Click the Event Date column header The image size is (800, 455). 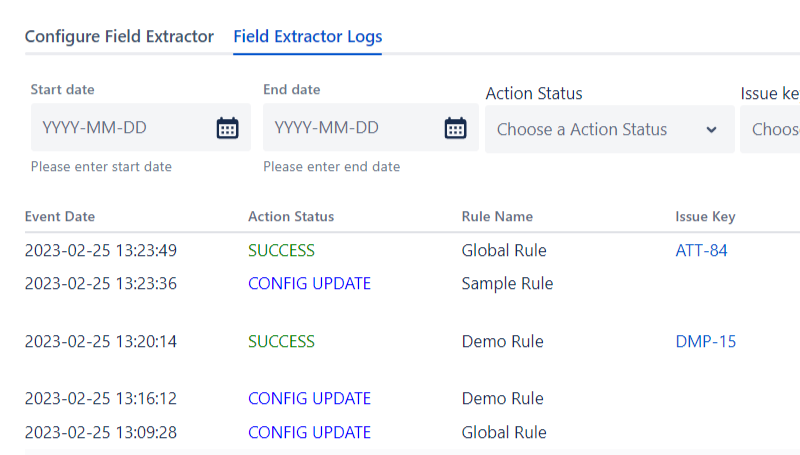coord(60,217)
